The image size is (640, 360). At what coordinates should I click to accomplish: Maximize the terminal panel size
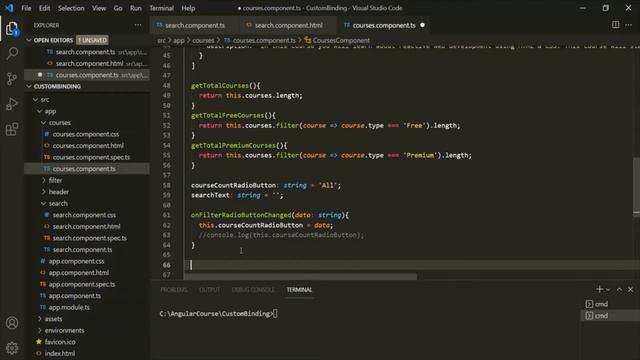(x=619, y=289)
